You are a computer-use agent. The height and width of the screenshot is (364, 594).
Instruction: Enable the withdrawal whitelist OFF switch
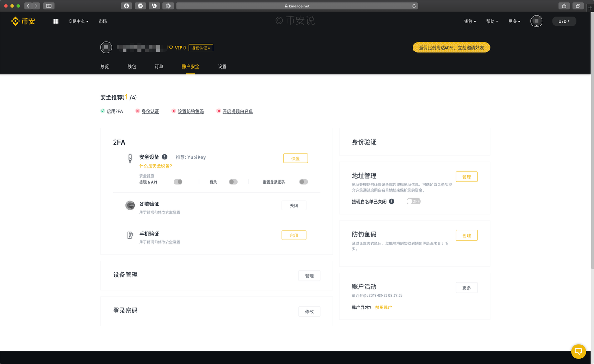(x=413, y=202)
